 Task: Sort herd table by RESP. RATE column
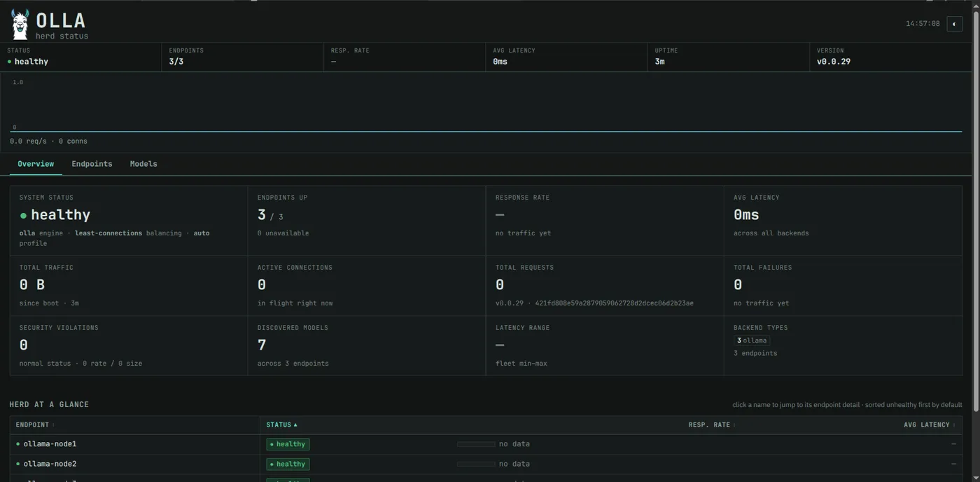pos(711,425)
